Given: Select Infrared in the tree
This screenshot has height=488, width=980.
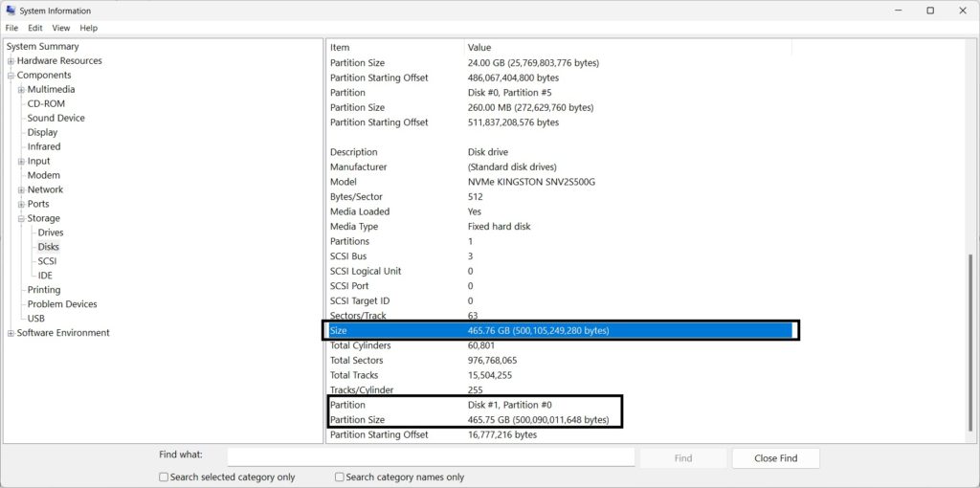Looking at the screenshot, I should [44, 146].
